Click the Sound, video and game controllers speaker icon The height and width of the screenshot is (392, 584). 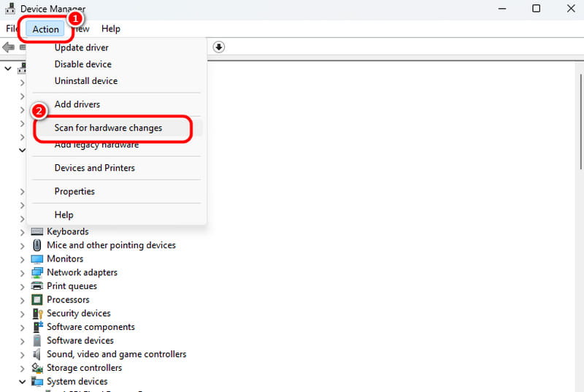click(x=37, y=354)
